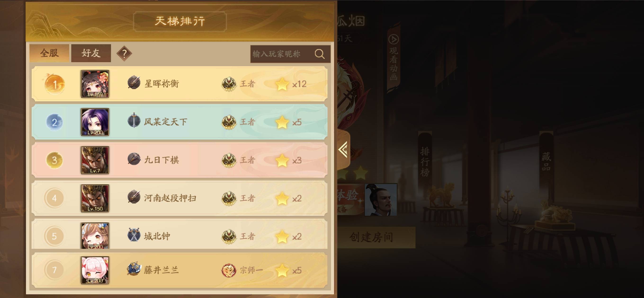The width and height of the screenshot is (644, 298).
Task: Collapse the ranking panel with double-arrow
Action: (343, 149)
